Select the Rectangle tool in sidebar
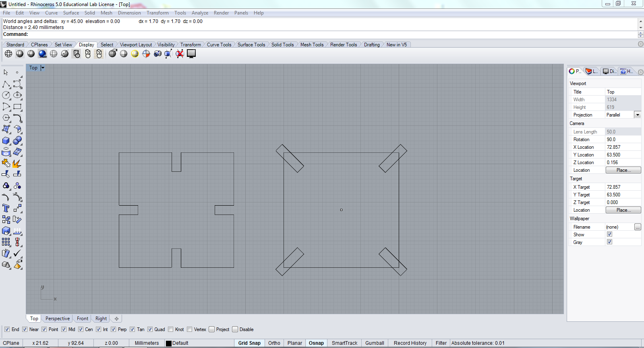The width and height of the screenshot is (644, 348). coord(17,106)
